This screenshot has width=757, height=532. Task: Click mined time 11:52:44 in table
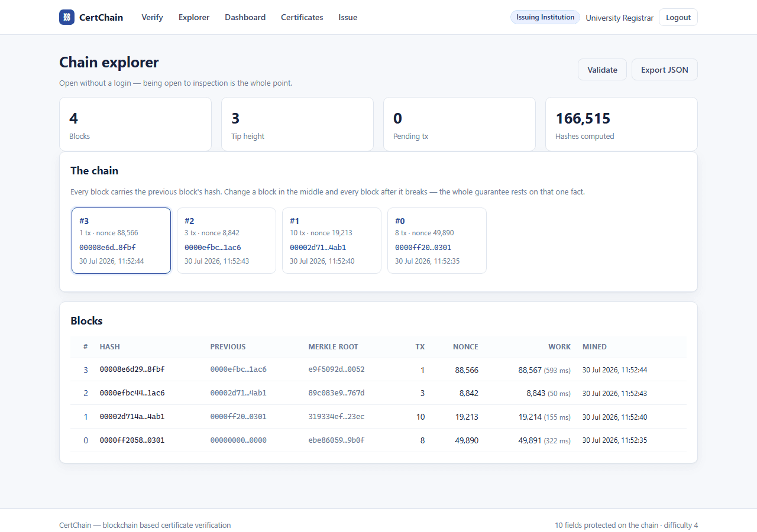pos(614,370)
